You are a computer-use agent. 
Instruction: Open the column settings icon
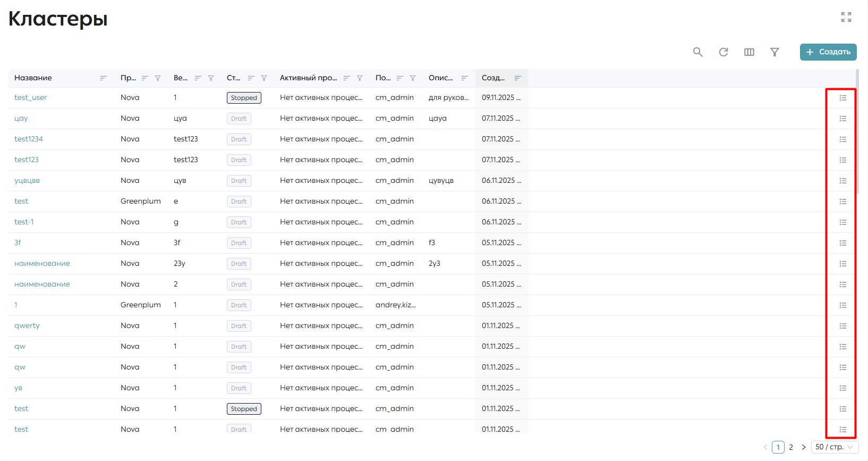749,52
